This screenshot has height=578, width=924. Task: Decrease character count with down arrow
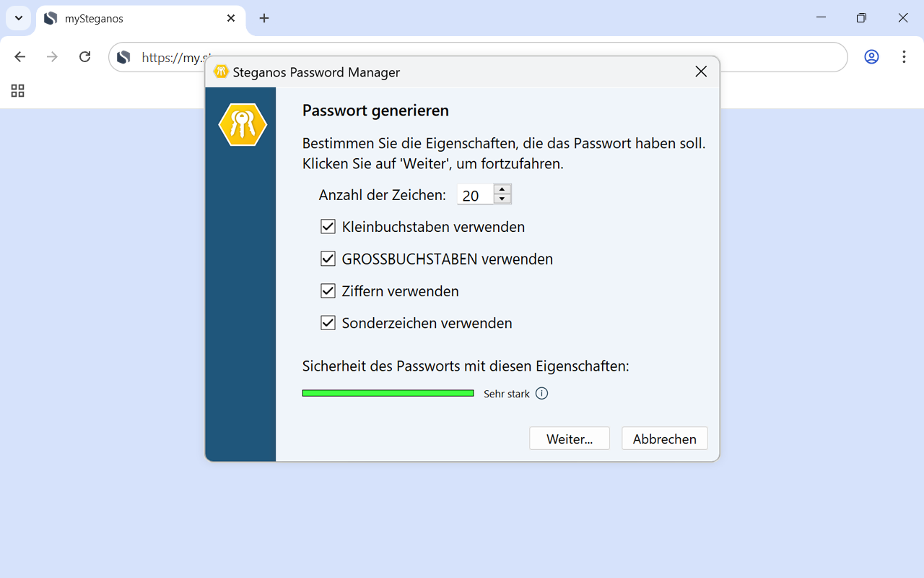click(502, 199)
